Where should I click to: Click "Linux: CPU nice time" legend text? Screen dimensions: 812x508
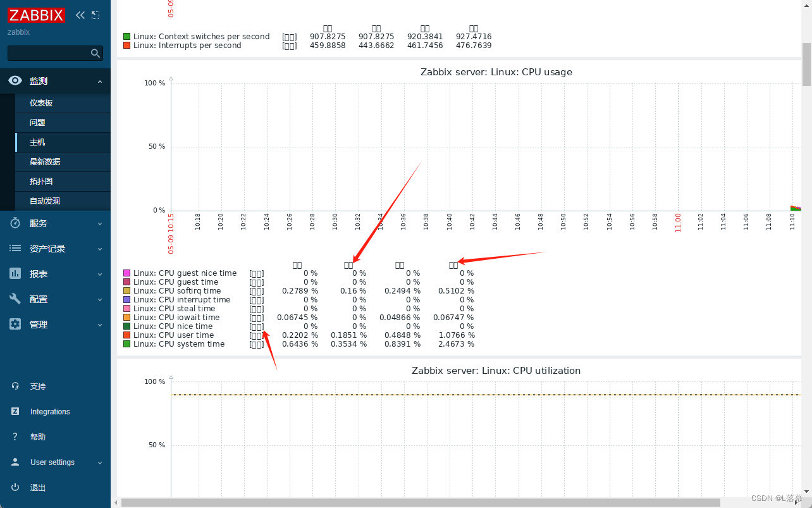(x=173, y=326)
